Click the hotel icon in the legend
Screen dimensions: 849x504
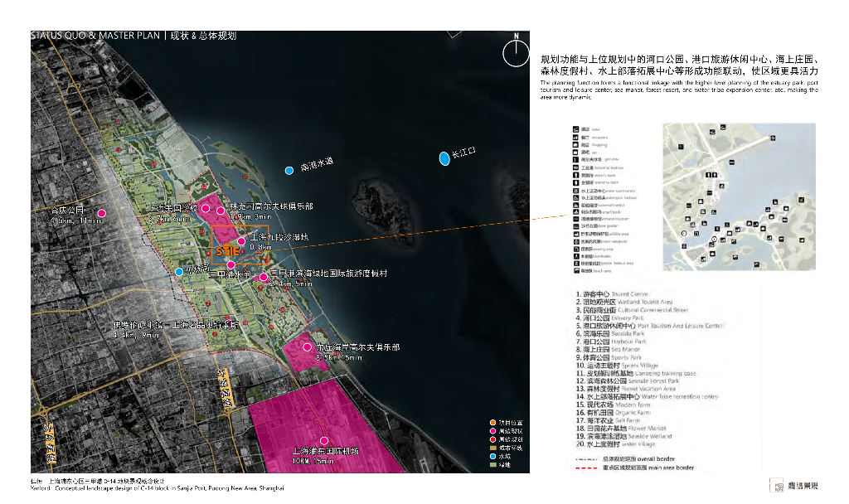(x=575, y=129)
